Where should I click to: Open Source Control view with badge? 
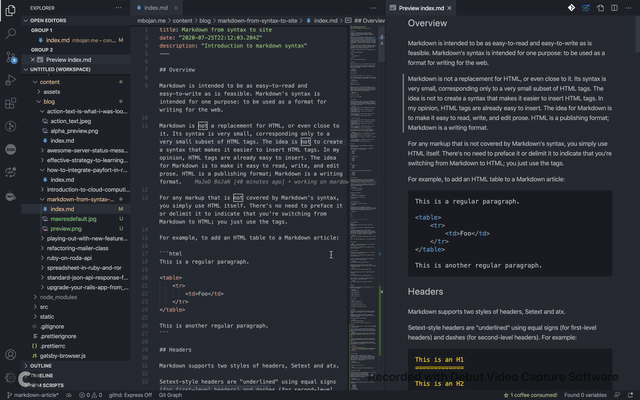[x=11, y=57]
